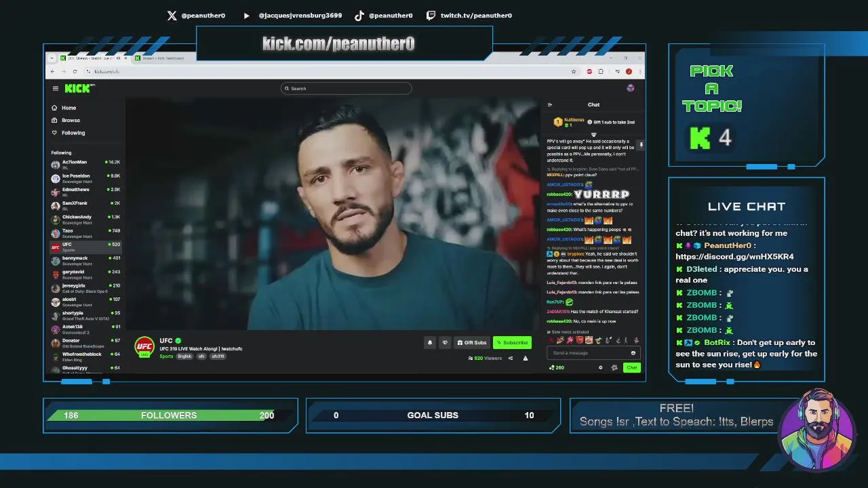Open Aztek138 channel in Following list
This screenshot has height=488, width=868.
pyautogui.click(x=85, y=329)
